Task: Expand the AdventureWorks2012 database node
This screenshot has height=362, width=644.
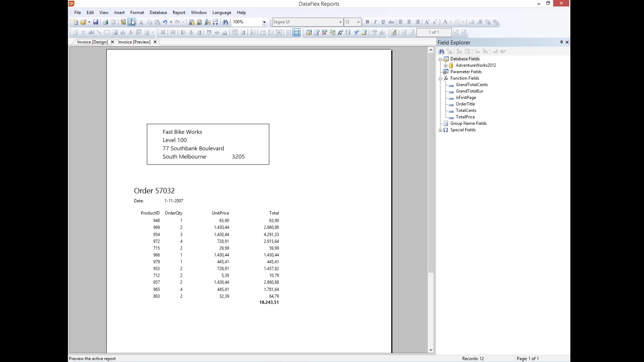Action: coord(446,65)
